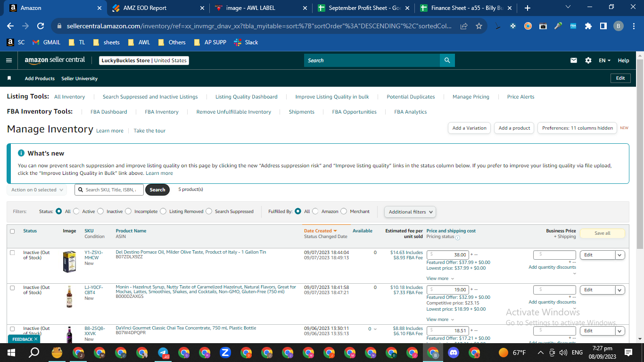This screenshot has height=362, width=644.
Task: Open the GMAIL bookmark
Action: [46, 42]
